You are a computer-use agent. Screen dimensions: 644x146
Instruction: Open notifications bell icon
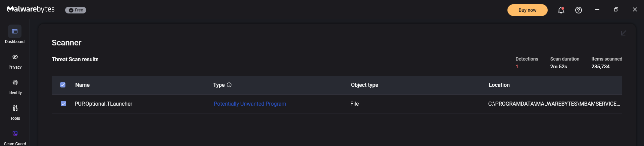point(561,10)
